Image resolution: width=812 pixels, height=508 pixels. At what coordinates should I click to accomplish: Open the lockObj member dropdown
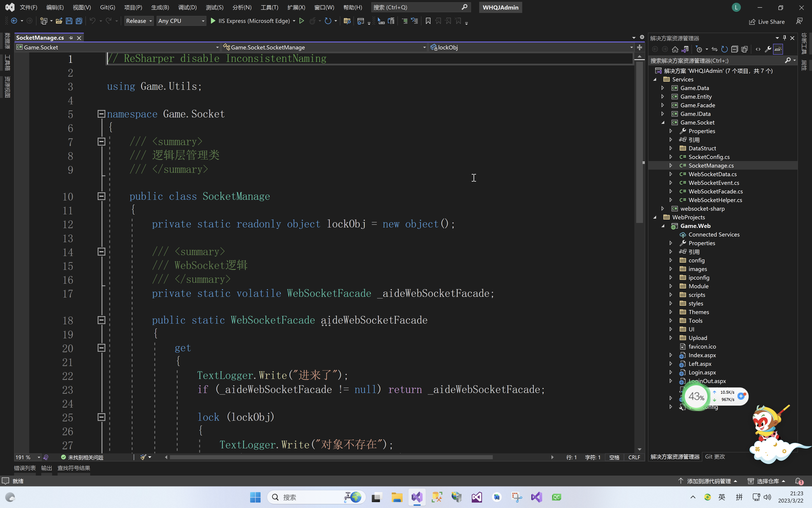tap(532, 47)
